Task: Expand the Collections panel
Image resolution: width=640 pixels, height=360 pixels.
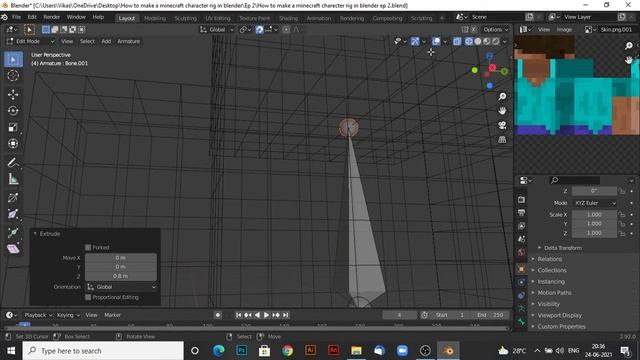Action: tap(551, 270)
